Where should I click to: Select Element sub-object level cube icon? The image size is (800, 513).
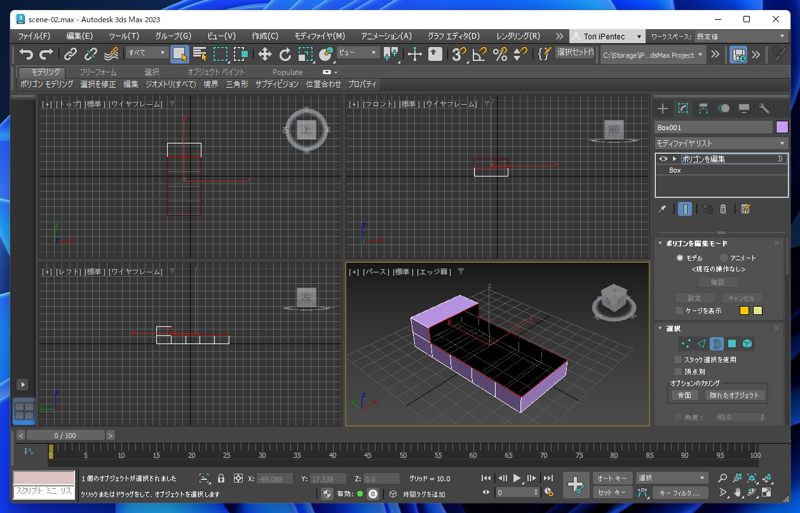[747, 344]
